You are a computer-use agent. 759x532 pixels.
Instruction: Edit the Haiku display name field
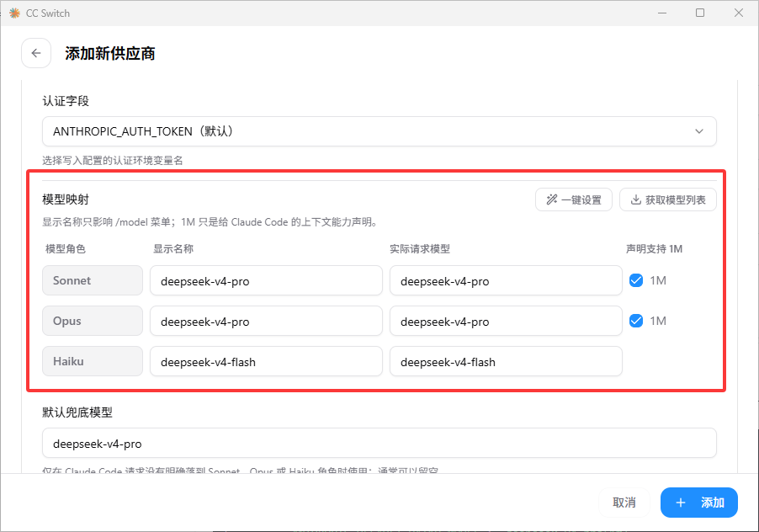pyautogui.click(x=266, y=361)
